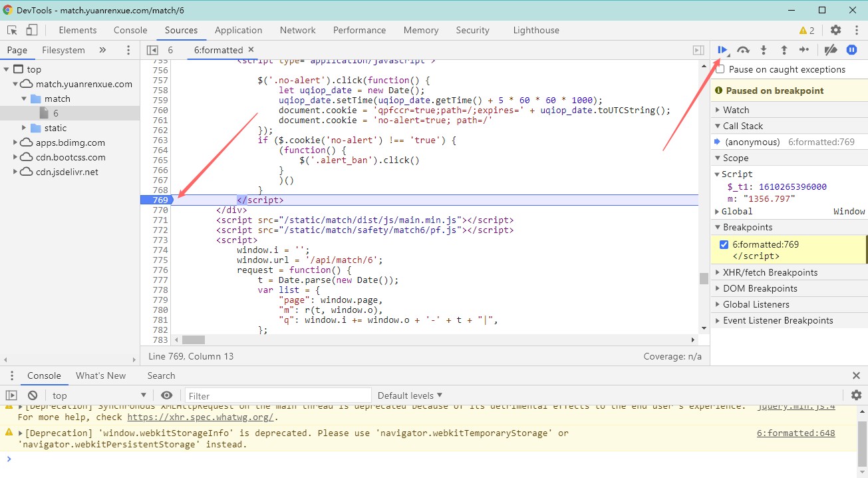This screenshot has width=868, height=478.
Task: Click the console Filter input field
Action: point(278,395)
